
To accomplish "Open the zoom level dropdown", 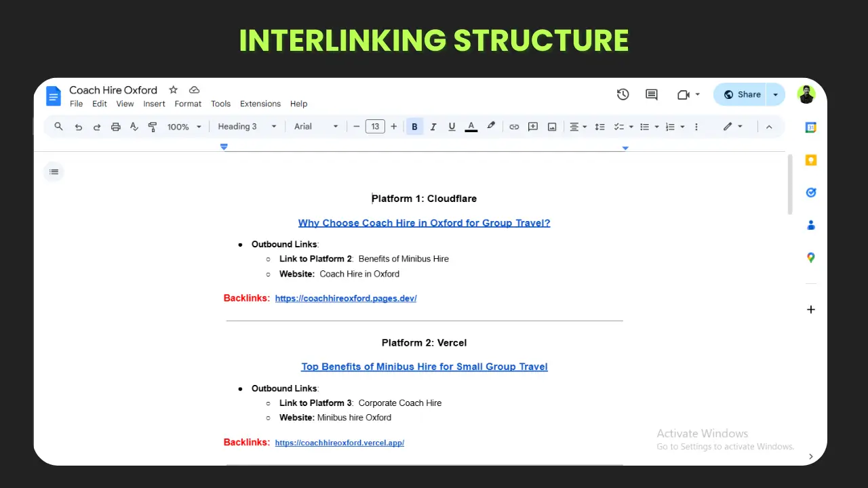I will 182,127.
